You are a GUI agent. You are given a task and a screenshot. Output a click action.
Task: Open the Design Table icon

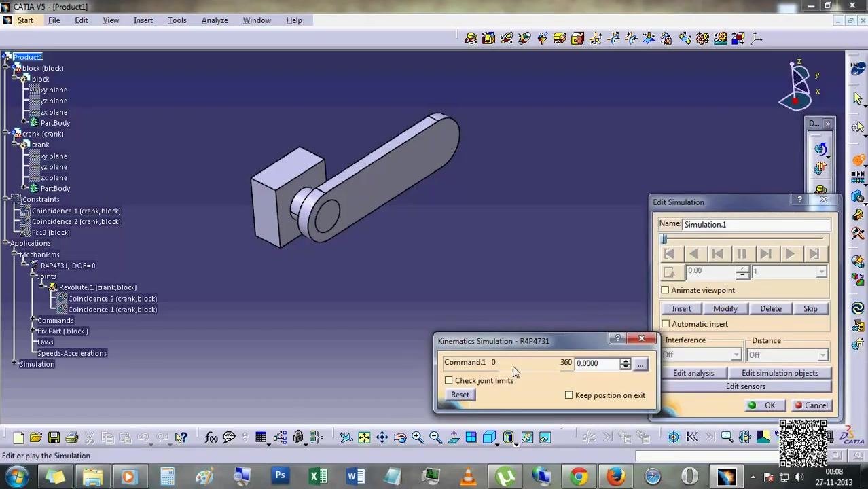[261, 437]
